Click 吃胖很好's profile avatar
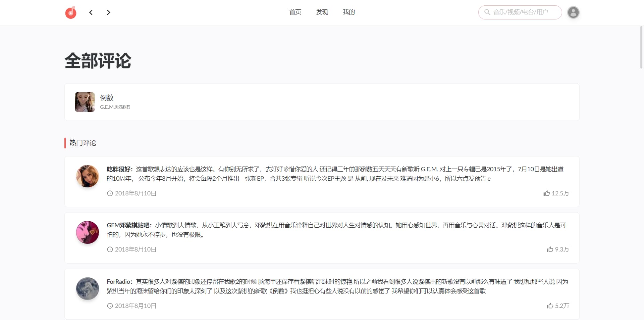 pyautogui.click(x=87, y=176)
